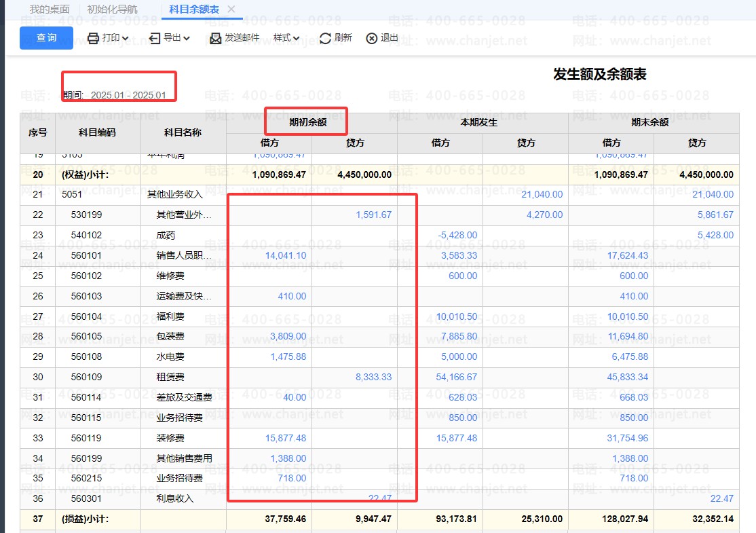The width and height of the screenshot is (756, 533).
Task: Click the refresh (刷新) icon
Action: pyautogui.click(x=326, y=38)
